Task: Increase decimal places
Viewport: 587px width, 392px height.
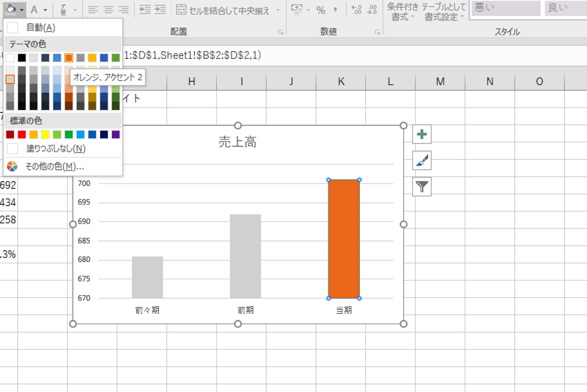Action: tap(357, 10)
